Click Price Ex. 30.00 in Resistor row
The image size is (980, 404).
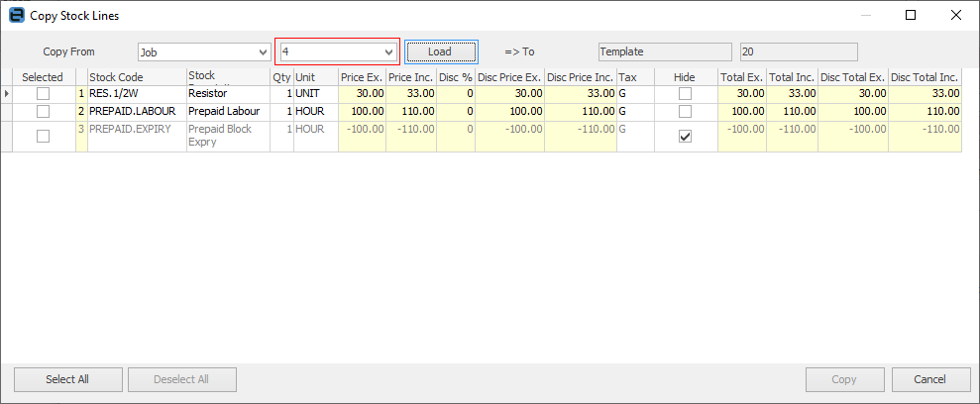[362, 94]
